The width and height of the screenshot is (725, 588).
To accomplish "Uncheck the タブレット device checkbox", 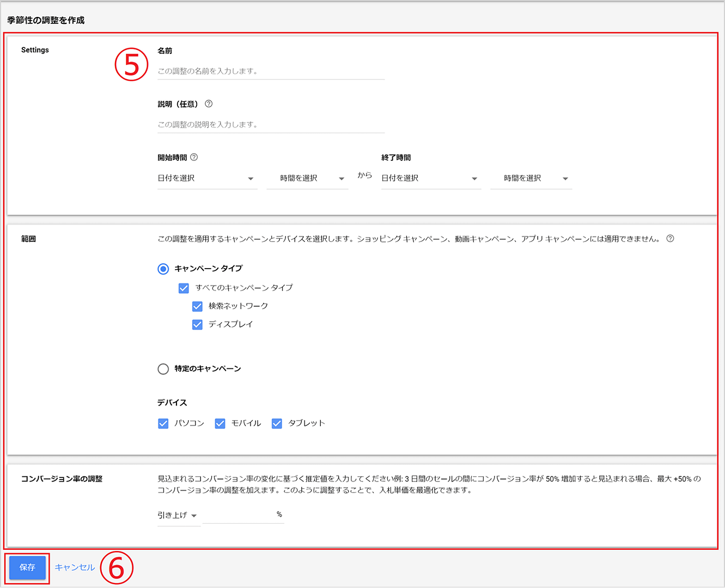I will pos(277,423).
